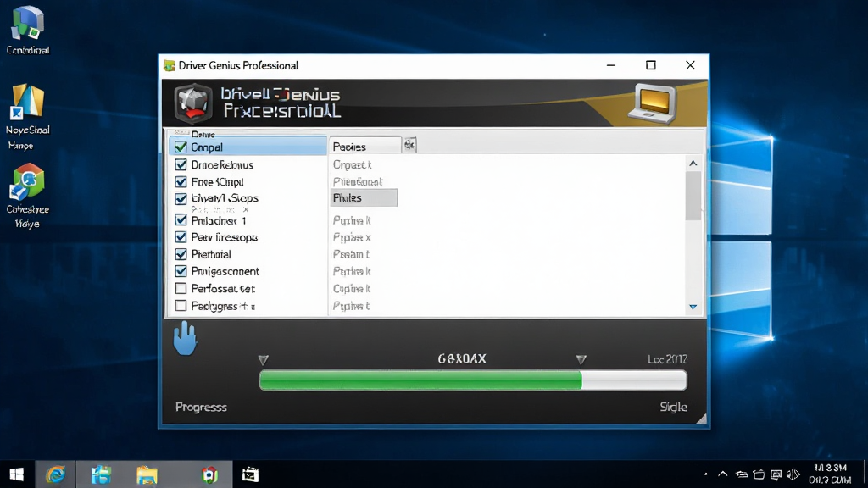The image size is (868, 488).
Task: Click the GAROAX label above progress bar
Action: pos(462,359)
